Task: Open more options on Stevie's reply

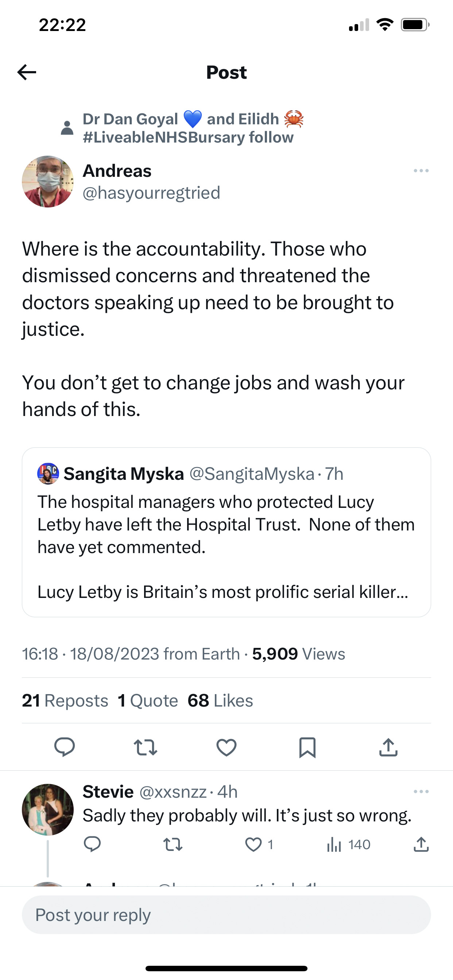Action: point(421,792)
